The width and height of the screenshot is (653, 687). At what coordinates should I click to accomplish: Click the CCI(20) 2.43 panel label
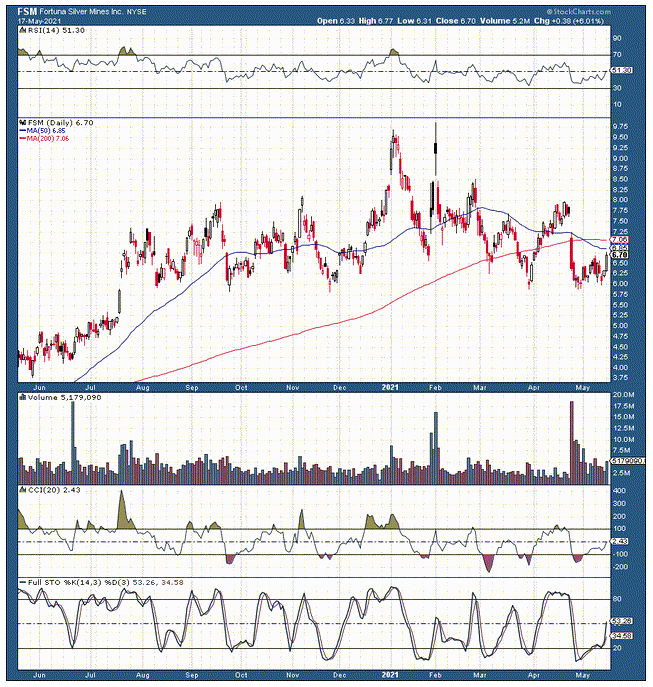pyautogui.click(x=54, y=490)
